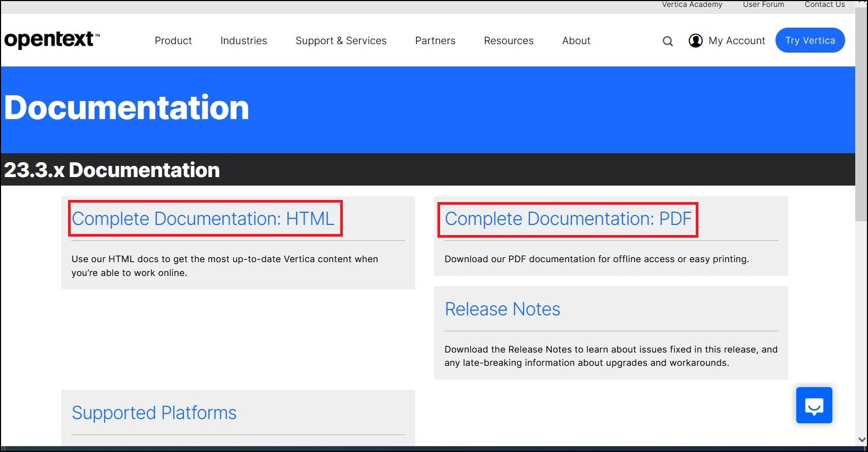Viewport: 868px width, 452px height.
Task: Open the search magnifier icon
Action: coord(668,41)
